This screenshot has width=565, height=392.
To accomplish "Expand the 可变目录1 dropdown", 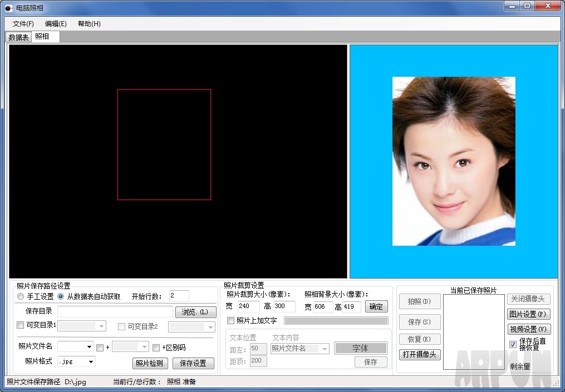I will coord(102,326).
